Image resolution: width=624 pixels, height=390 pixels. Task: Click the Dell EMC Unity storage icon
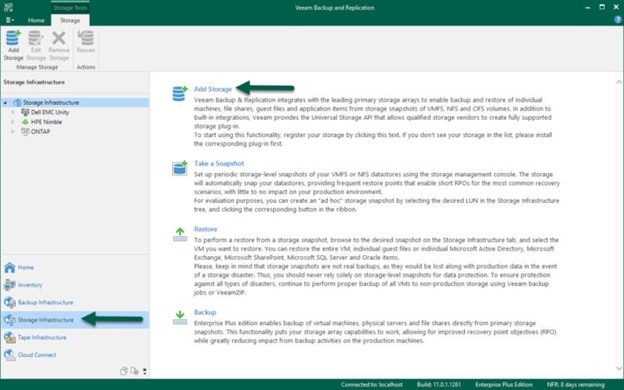tap(25, 112)
